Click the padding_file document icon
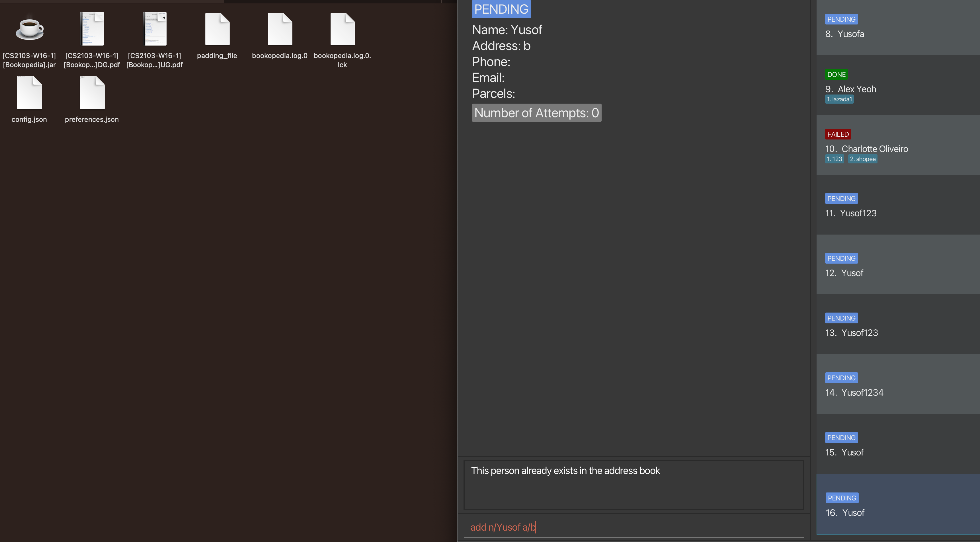This screenshot has width=980, height=542. [x=217, y=29]
